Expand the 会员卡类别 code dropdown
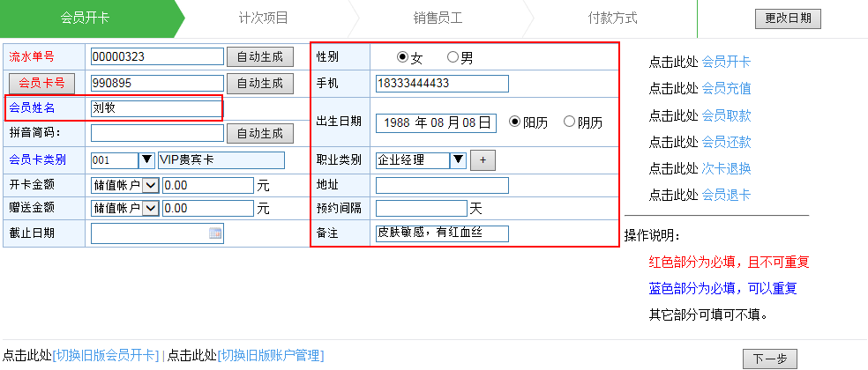 (x=146, y=160)
